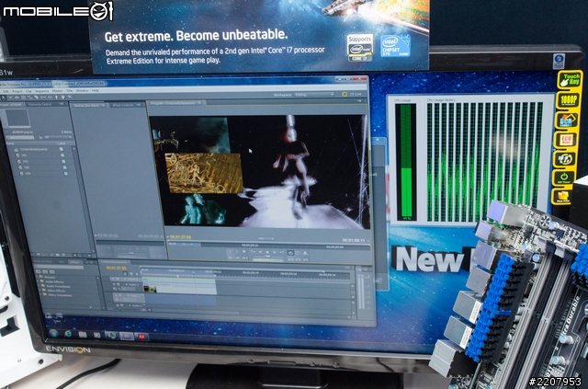Click the Touch Key sidebar icon
The height and width of the screenshot is (389, 588).
point(569,79)
